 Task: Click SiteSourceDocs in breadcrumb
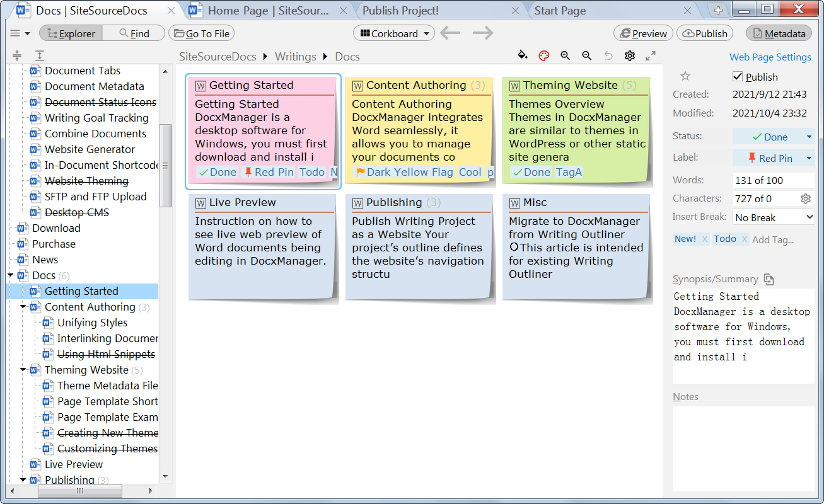tap(218, 56)
